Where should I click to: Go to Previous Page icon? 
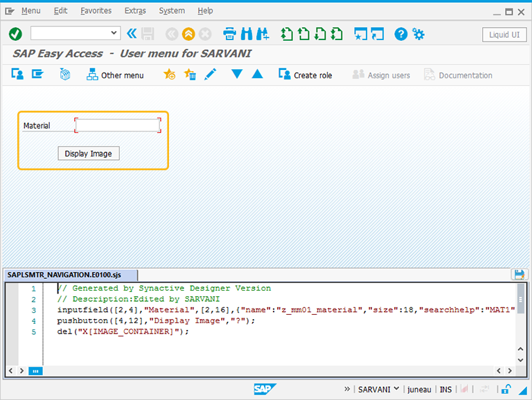click(x=303, y=34)
